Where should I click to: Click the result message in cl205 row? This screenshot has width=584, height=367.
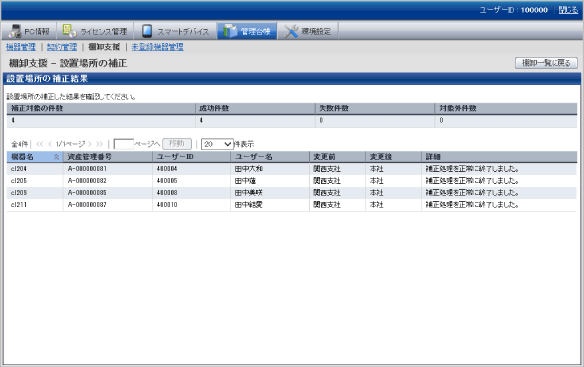(x=472, y=181)
